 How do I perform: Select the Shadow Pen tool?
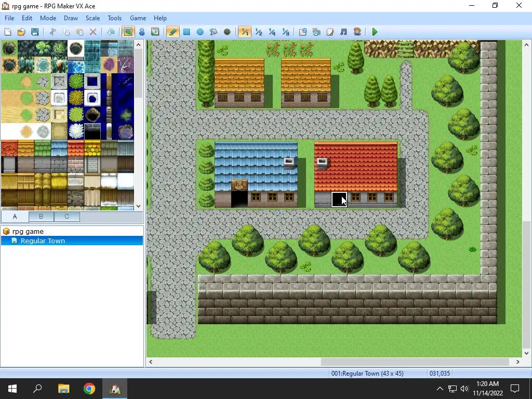pyautogui.click(x=227, y=32)
